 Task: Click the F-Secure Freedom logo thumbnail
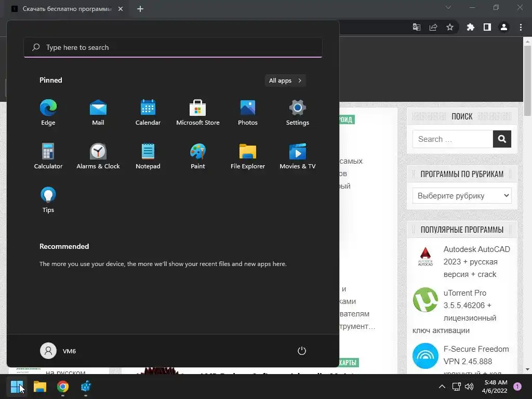pyautogui.click(x=425, y=355)
